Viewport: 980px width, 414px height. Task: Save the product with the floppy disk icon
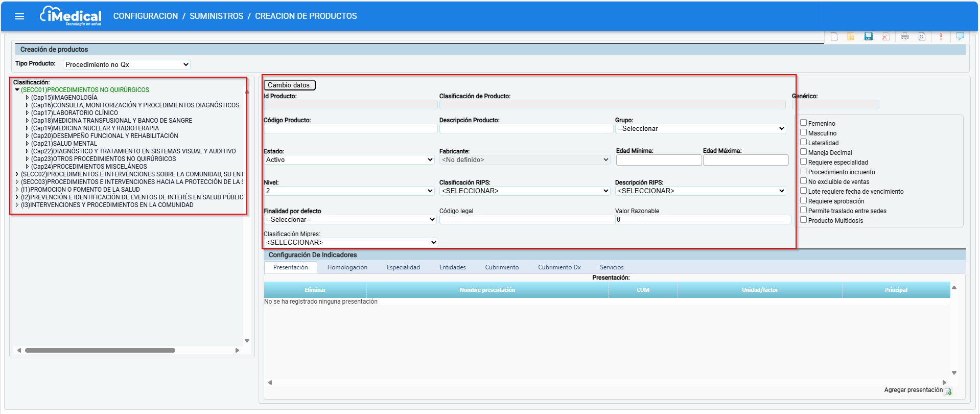click(869, 37)
